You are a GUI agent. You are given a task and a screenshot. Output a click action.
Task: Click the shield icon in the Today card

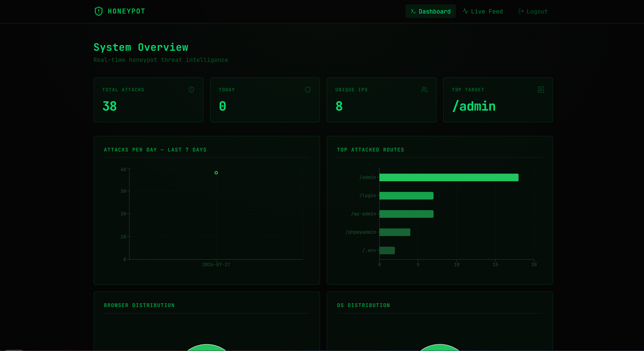[x=308, y=90]
